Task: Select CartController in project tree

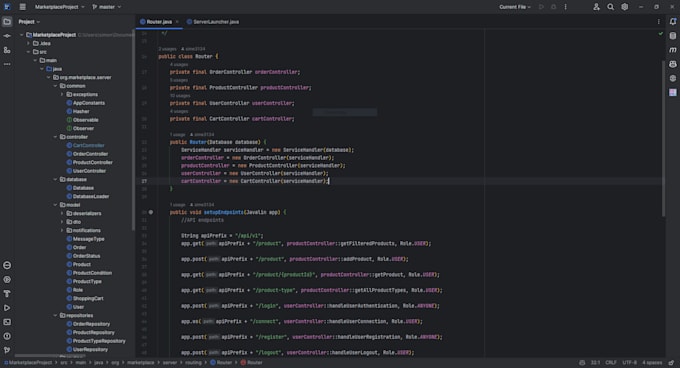Action: click(88, 145)
